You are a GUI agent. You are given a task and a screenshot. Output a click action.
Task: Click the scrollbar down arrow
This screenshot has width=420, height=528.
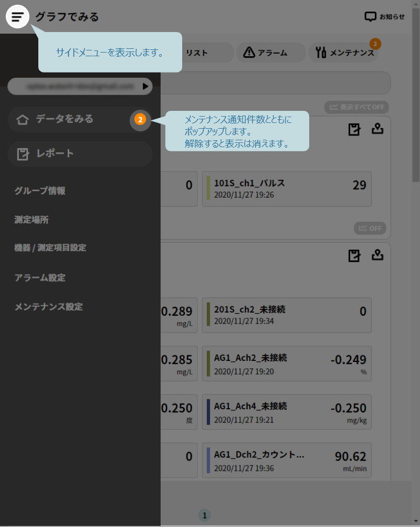(416, 522)
